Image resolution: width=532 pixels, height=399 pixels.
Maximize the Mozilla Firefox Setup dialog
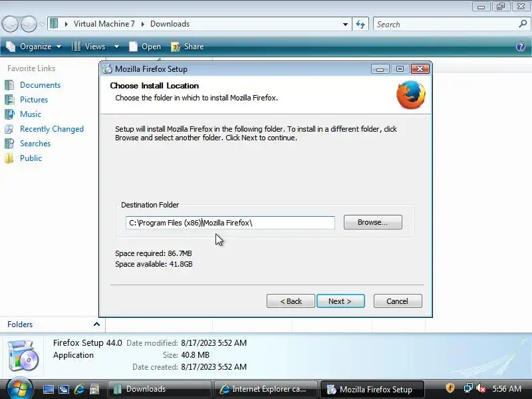(400, 69)
